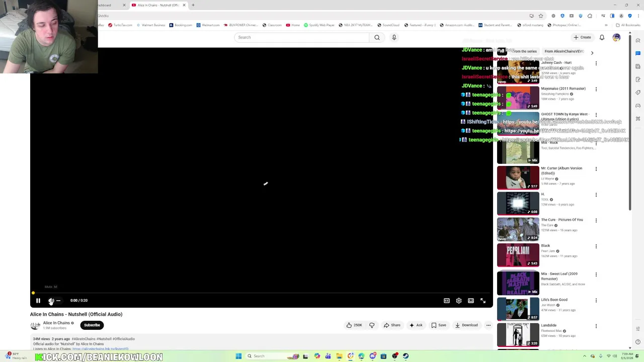Open Pearl Jam Black options menu
The height and width of the screenshot is (362, 644).
[596, 246]
